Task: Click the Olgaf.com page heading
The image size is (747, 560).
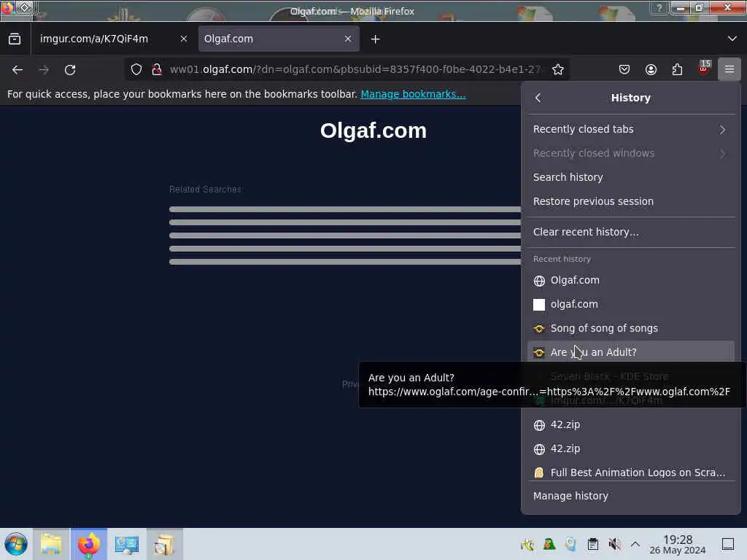Action: click(x=373, y=131)
